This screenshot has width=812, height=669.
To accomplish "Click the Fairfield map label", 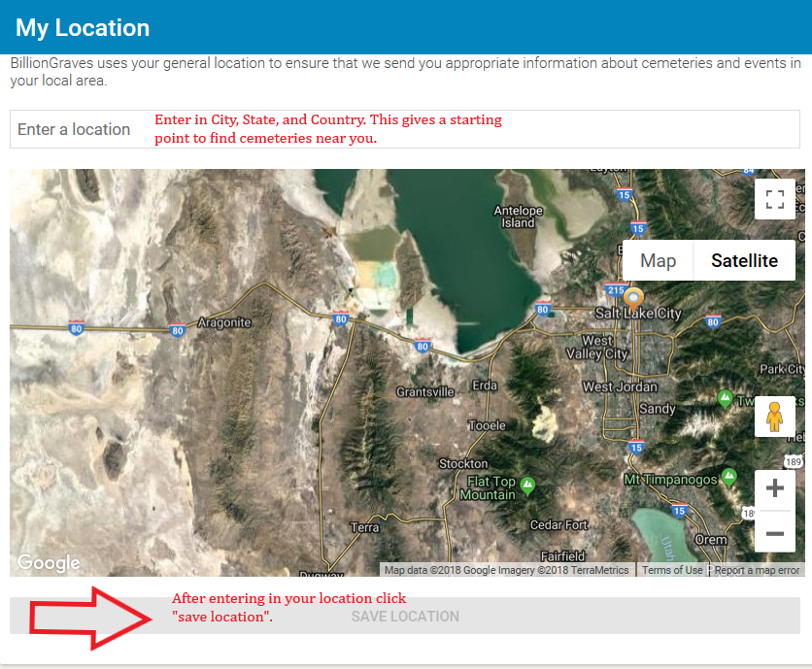I will 563,556.
